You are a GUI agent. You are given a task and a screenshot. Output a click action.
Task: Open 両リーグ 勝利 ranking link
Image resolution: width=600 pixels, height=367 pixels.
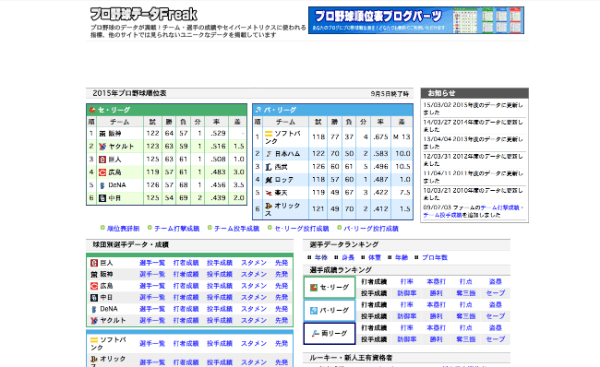(x=436, y=339)
